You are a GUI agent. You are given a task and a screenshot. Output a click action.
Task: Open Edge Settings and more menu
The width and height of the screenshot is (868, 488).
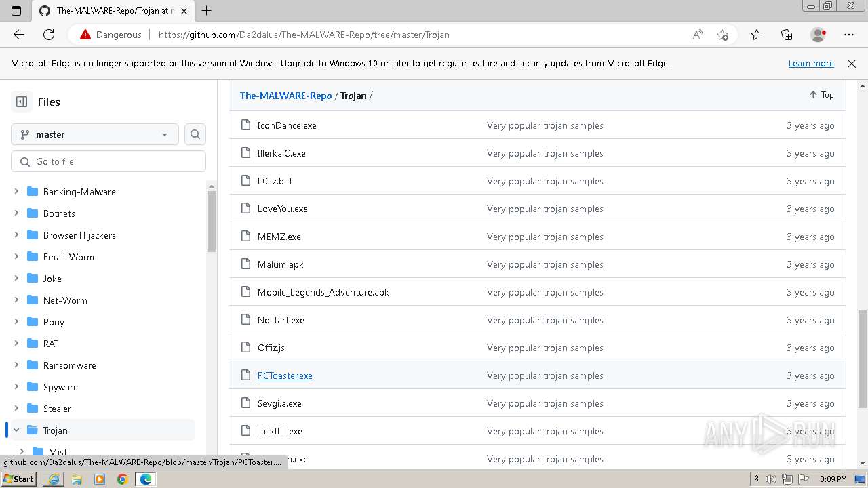[x=849, y=35]
